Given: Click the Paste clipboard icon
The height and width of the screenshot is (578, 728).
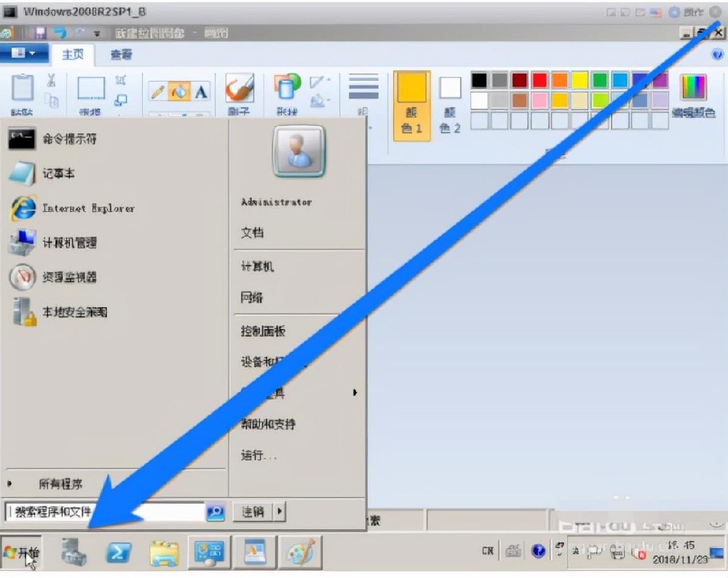Looking at the screenshot, I should tap(23, 87).
